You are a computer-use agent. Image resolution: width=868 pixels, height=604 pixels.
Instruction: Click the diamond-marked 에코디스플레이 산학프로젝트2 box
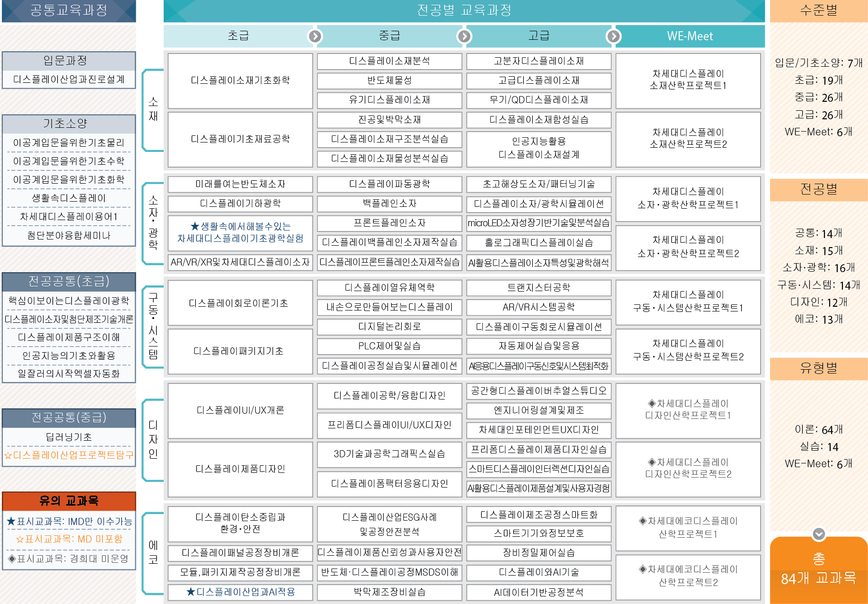(688, 576)
